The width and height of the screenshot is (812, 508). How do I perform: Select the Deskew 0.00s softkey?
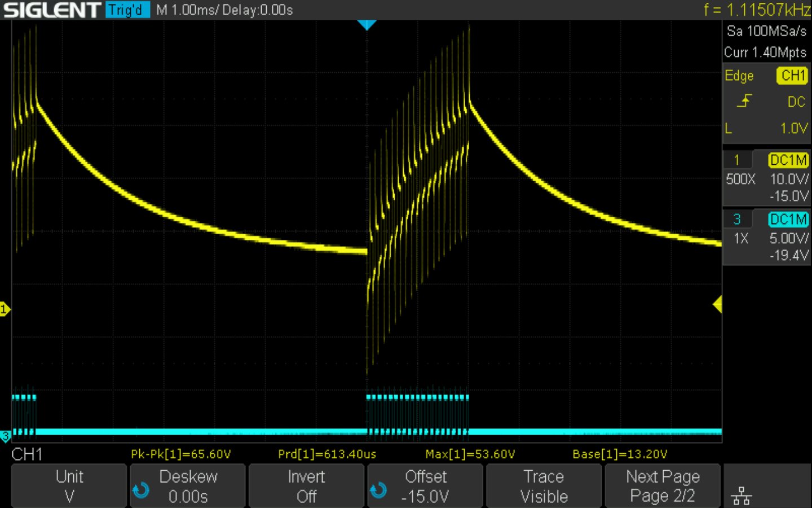click(188, 486)
